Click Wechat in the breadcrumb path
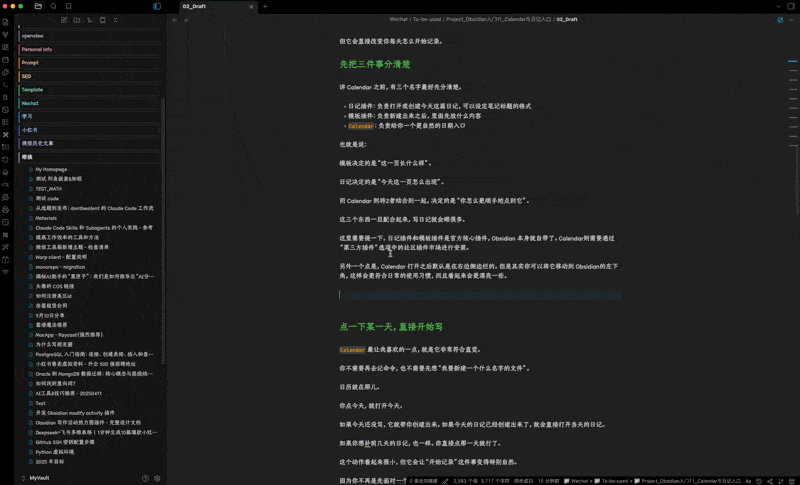This screenshot has height=485, width=800. pos(398,19)
